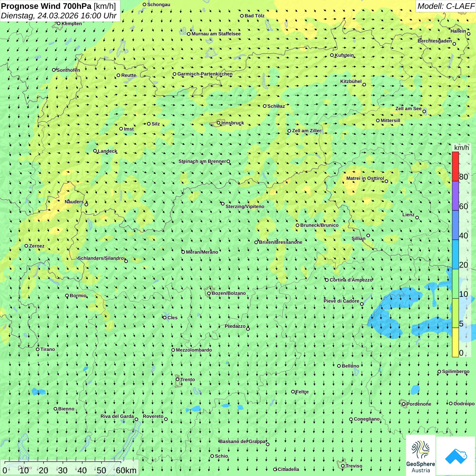This screenshot has width=476, height=476.
Task: Click the 'Brixen/Bressanone' label
Action: click(280, 242)
